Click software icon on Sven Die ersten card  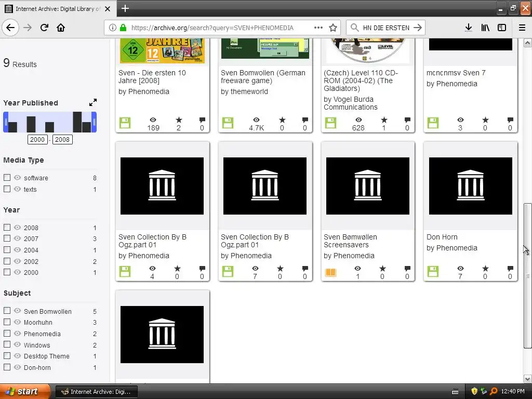[x=125, y=123]
